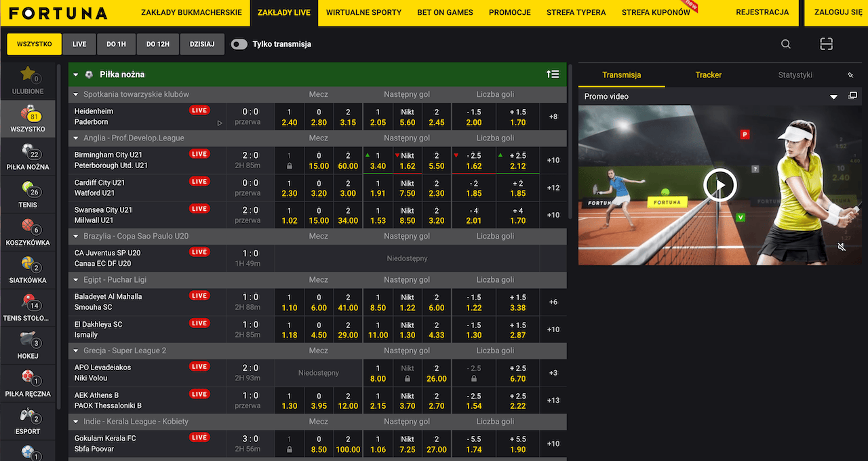This screenshot has width=868, height=461.
Task: Collapse Anglia - Prof.Develop.League group
Action: (76, 138)
